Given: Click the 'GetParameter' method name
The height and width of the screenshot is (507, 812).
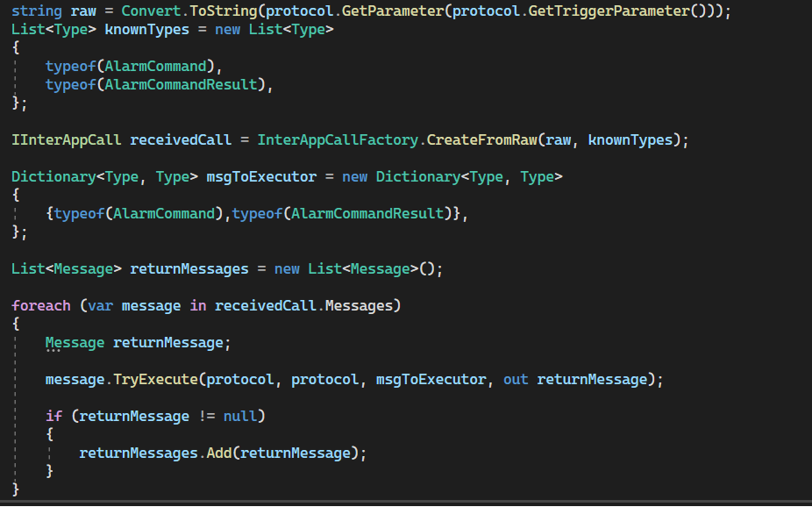Looking at the screenshot, I should tap(393, 11).
